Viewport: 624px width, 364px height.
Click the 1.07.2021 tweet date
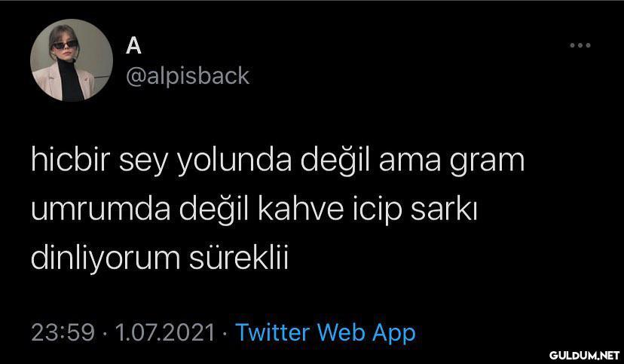pos(165,332)
